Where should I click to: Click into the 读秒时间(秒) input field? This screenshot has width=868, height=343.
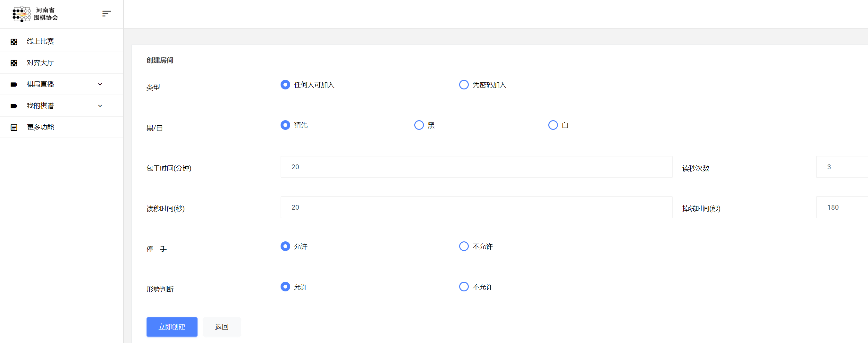(476, 207)
